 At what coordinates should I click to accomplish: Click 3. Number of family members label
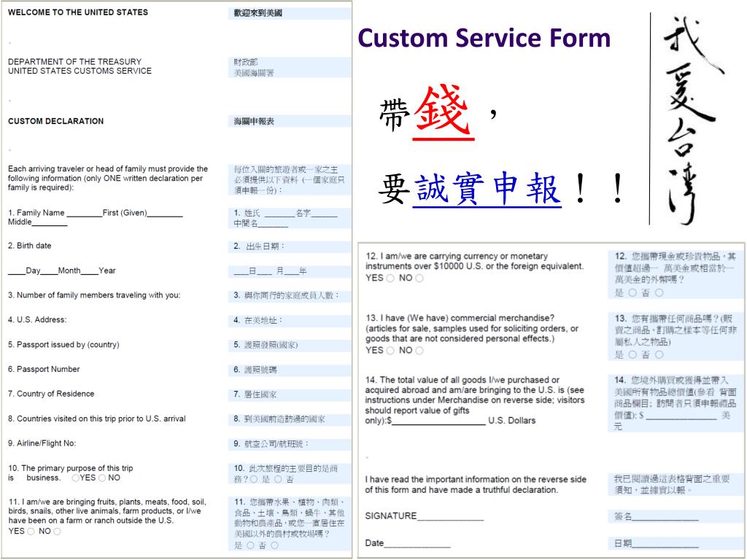pos(94,295)
